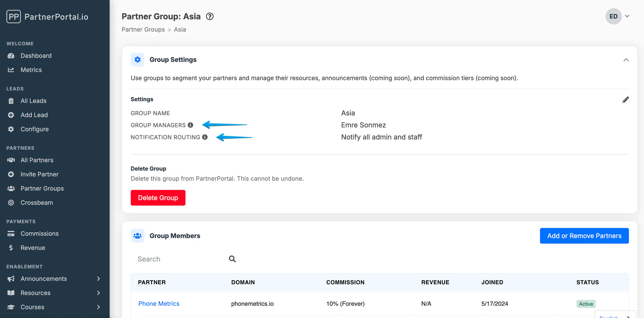Click the Commissions card icon

pos(11,234)
